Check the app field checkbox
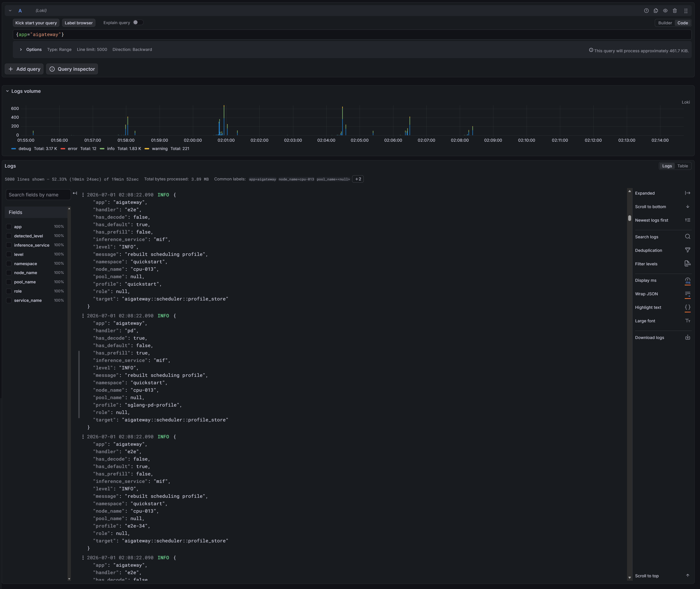700x589 pixels. pos(9,227)
